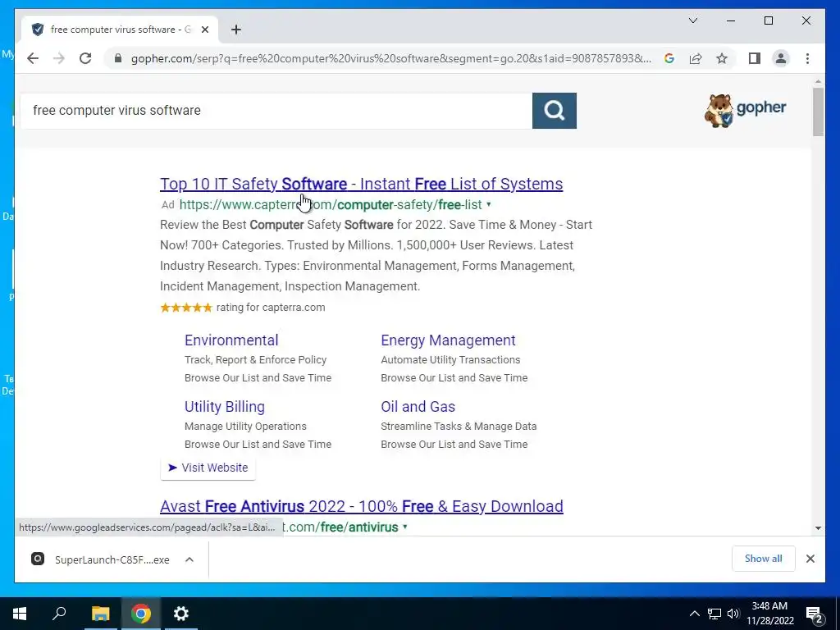Expand the SuperLaunch download options chevron

(x=189, y=559)
